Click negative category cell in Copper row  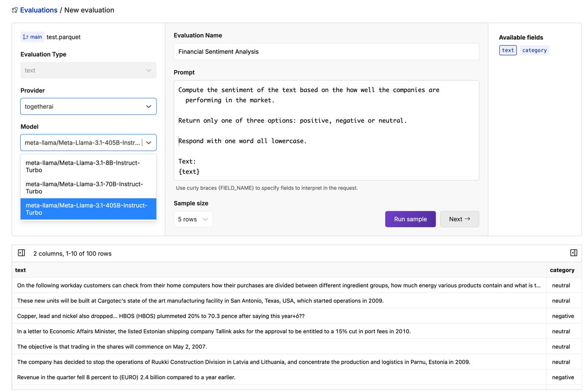click(x=564, y=316)
